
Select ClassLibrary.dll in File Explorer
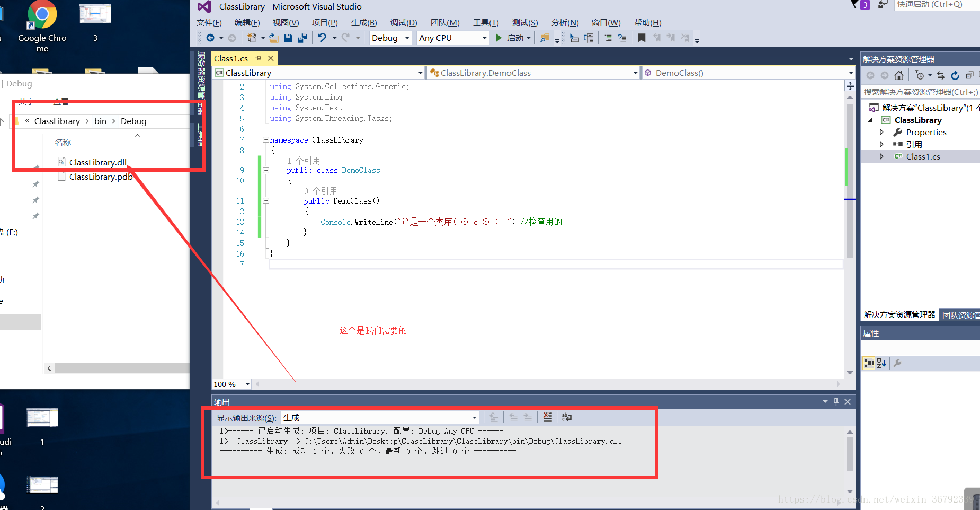97,162
